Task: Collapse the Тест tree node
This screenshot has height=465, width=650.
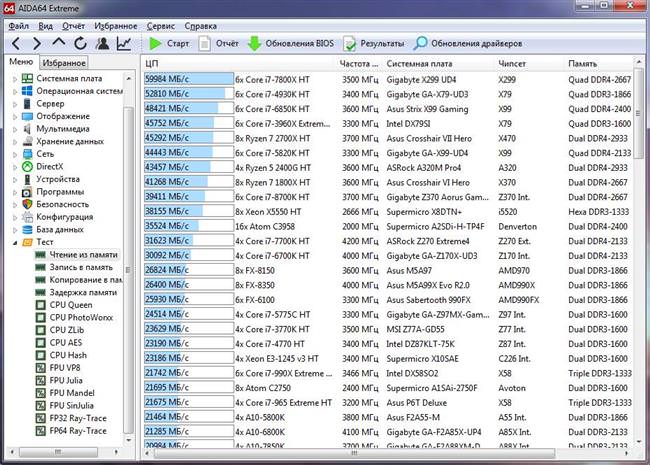Action: 15,242
